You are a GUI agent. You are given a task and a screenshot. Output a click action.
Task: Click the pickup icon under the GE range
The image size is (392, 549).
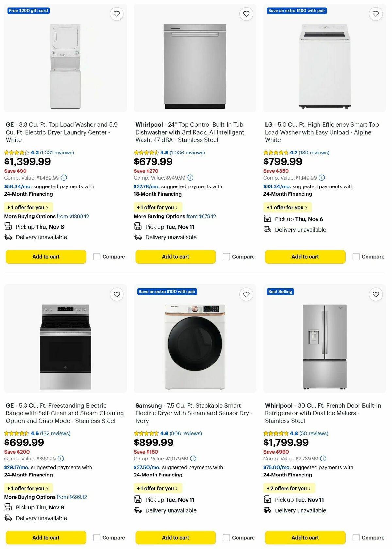[8, 507]
